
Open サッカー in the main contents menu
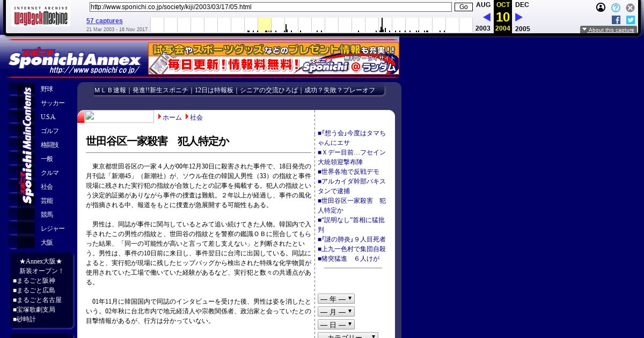[53, 103]
